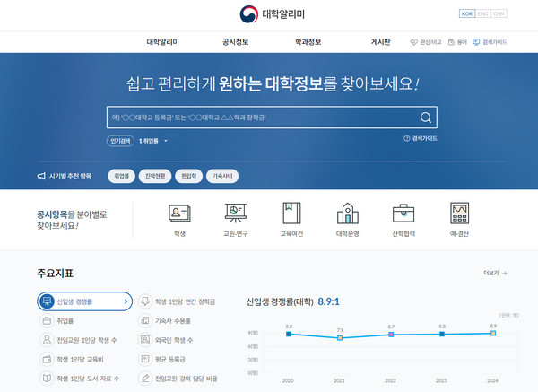Click the 기숙사비 recommended tag
The width and height of the screenshot is (538, 392).
pos(222,176)
